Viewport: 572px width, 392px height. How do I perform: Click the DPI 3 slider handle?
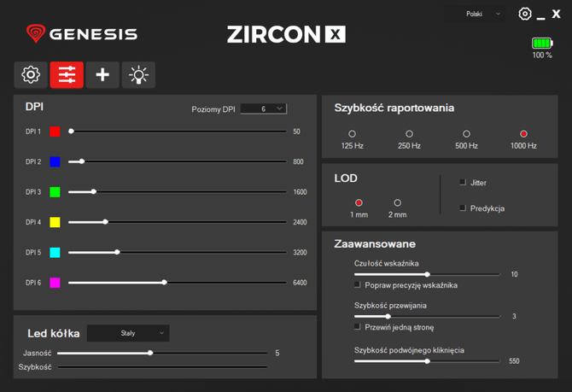click(94, 191)
